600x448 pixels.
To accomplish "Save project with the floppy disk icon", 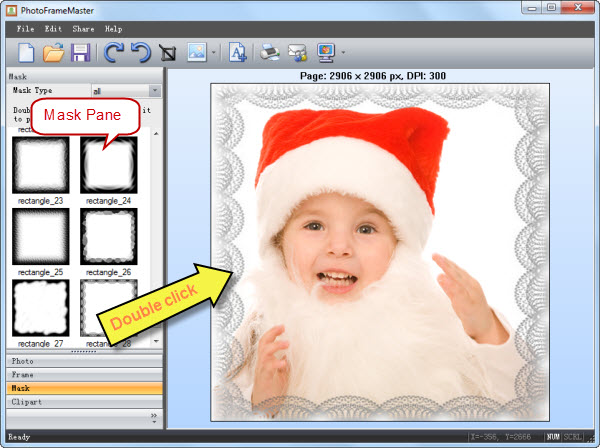I will pyautogui.click(x=80, y=52).
